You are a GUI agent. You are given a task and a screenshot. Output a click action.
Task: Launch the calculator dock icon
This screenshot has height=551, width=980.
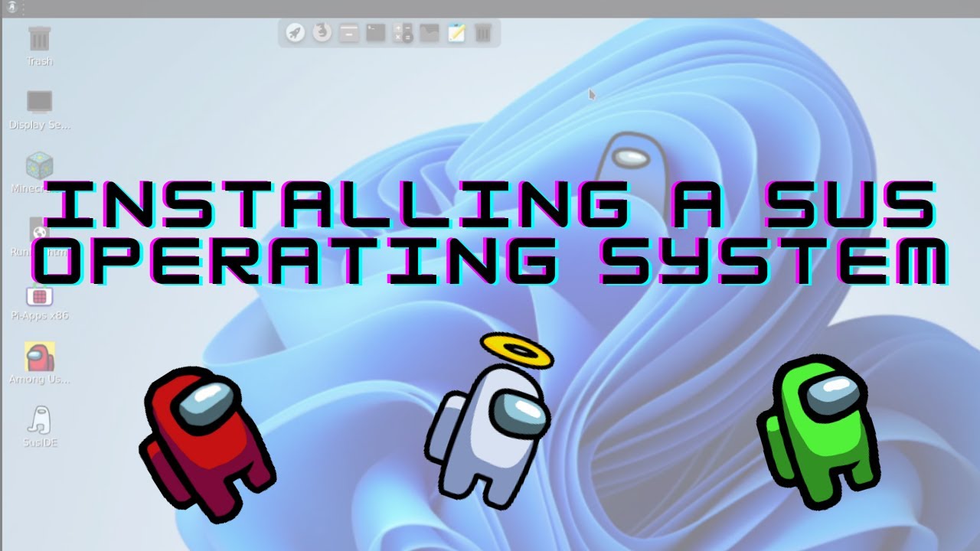403,33
